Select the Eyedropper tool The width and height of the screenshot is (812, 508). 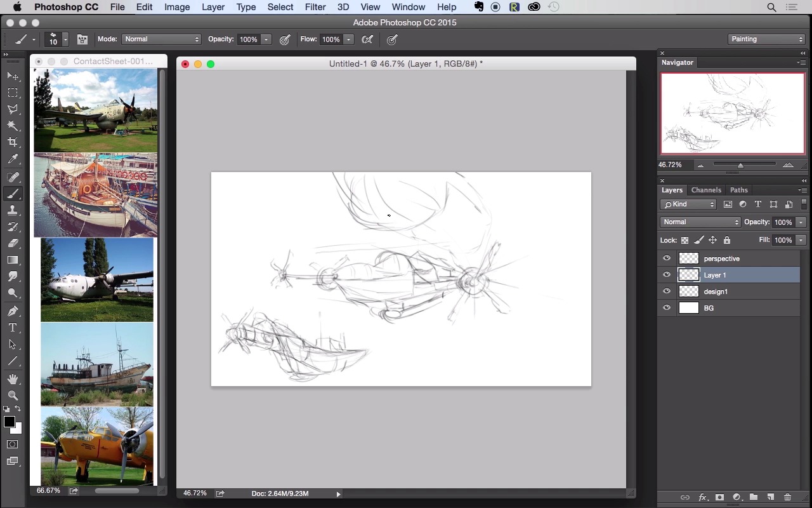click(13, 159)
